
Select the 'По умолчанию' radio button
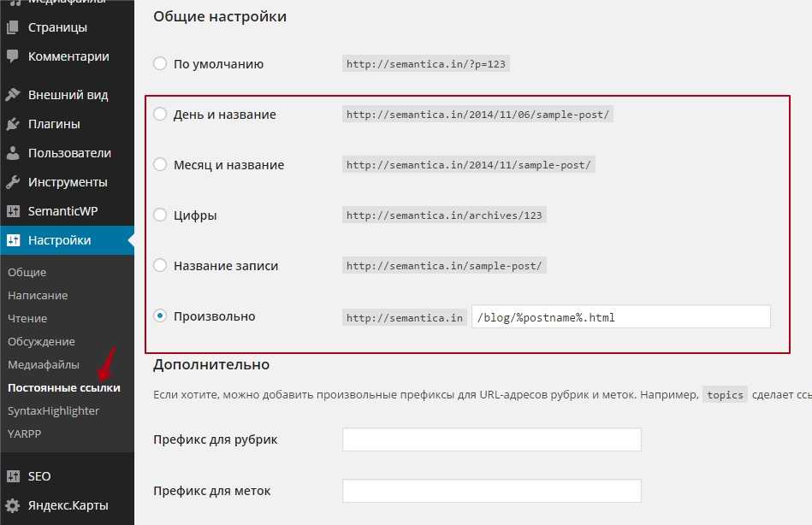[x=160, y=63]
